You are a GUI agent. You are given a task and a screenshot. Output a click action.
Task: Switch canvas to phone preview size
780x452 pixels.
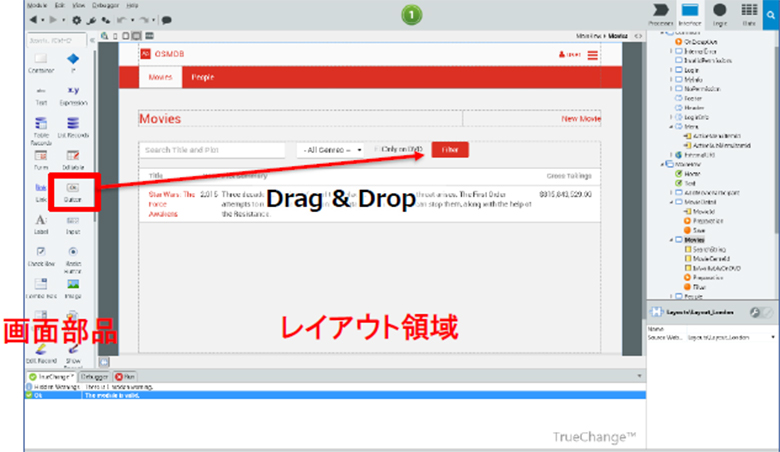click(115, 36)
